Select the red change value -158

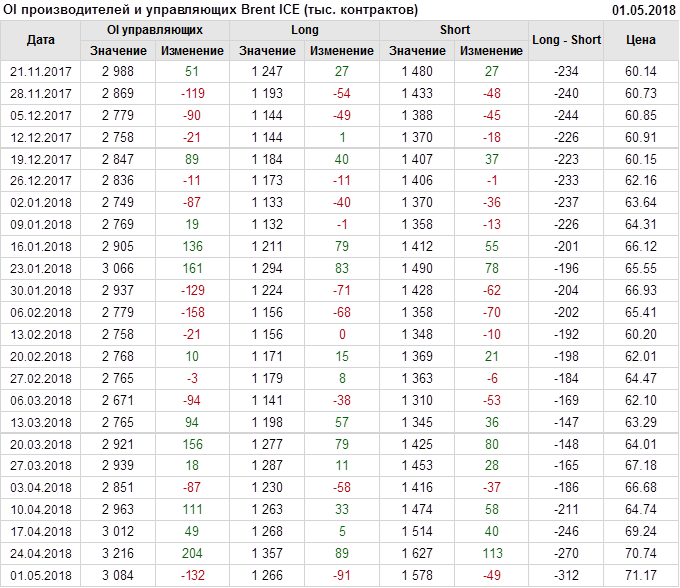click(192, 313)
